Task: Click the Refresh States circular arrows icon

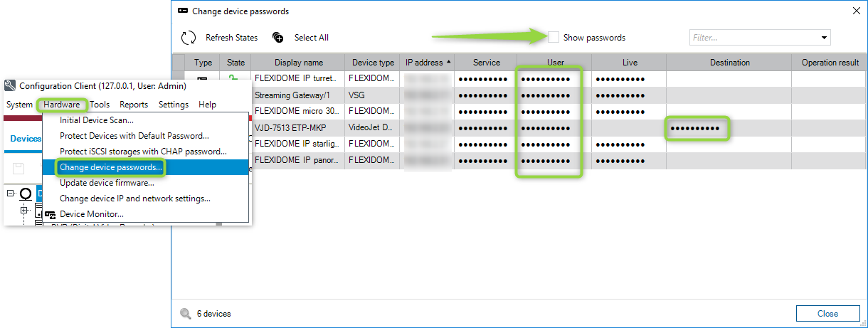Action: pos(189,38)
